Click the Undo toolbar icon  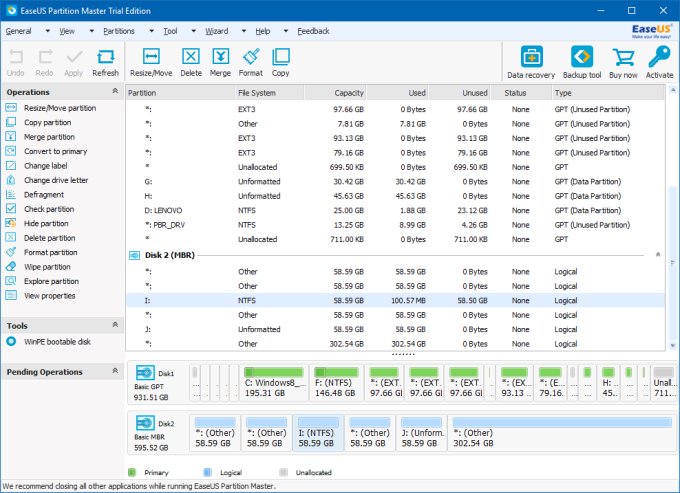click(x=16, y=63)
